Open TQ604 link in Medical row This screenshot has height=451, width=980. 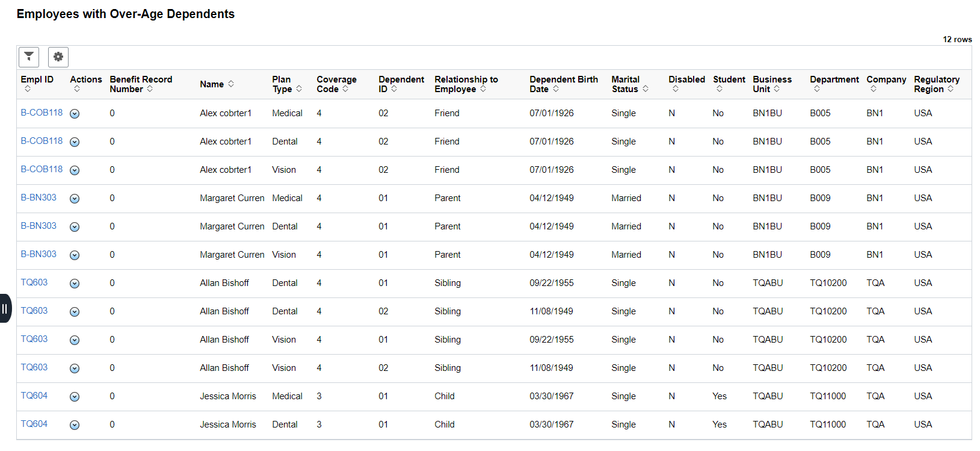pos(34,396)
